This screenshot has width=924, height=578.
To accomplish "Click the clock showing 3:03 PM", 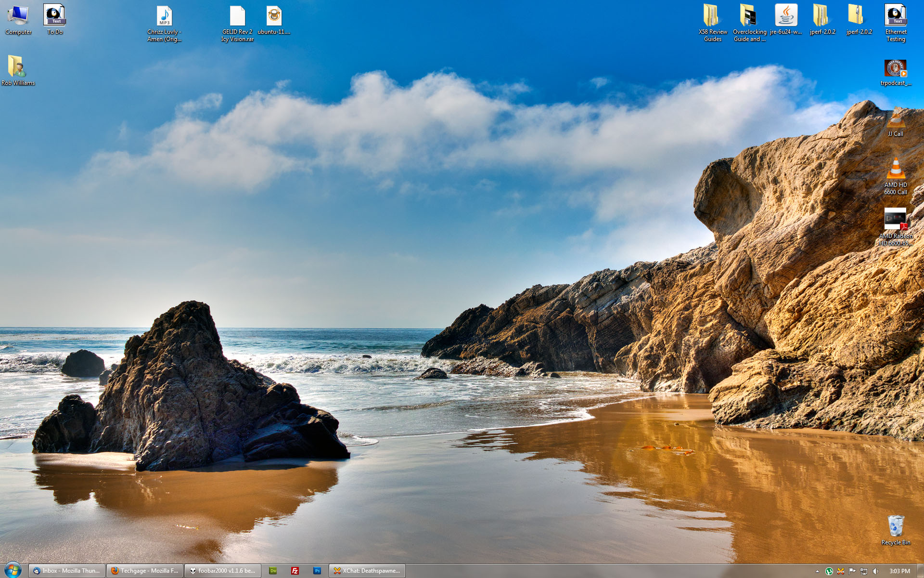I will (x=899, y=571).
